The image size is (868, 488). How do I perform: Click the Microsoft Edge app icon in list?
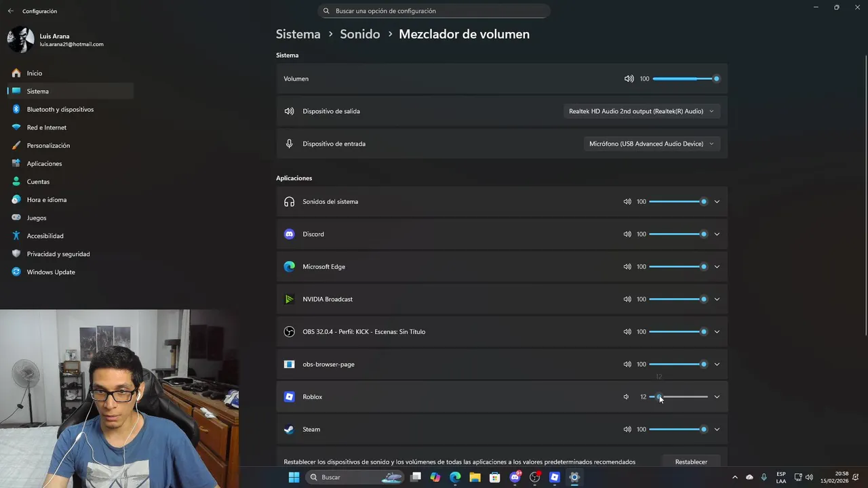[x=290, y=266]
